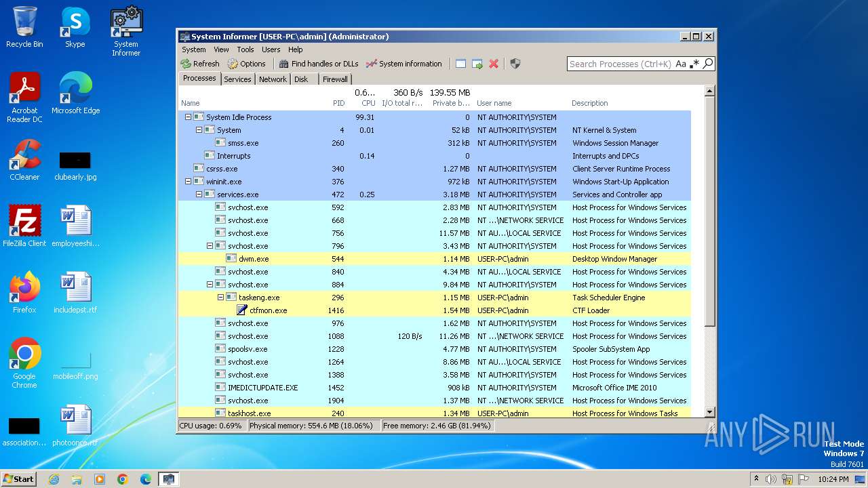Select the spoolsv.exe process row
Viewport: 868px width, 488px height.
(x=434, y=349)
